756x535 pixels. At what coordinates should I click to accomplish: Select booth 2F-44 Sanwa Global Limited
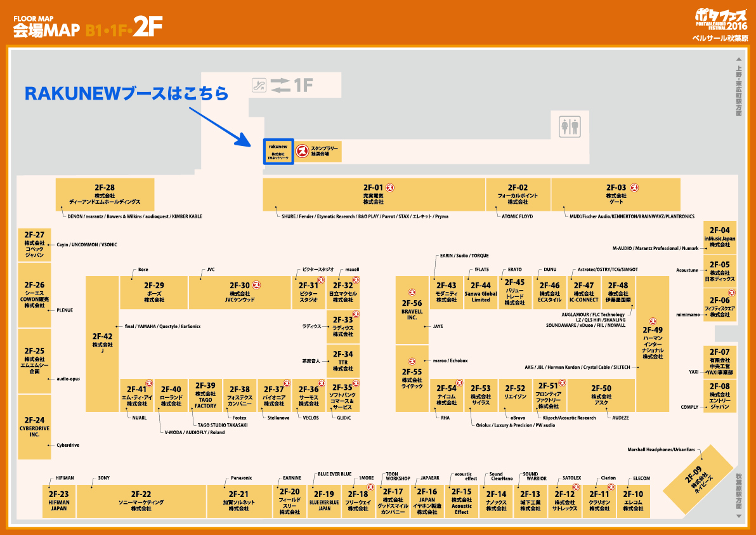click(481, 293)
